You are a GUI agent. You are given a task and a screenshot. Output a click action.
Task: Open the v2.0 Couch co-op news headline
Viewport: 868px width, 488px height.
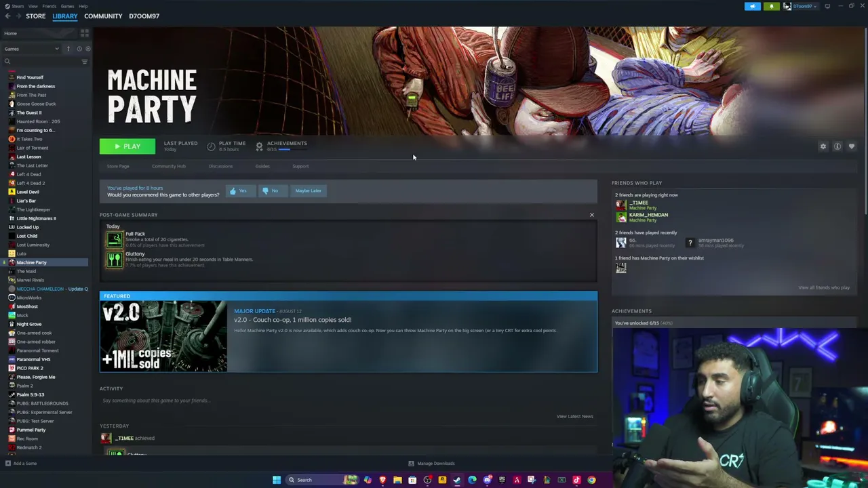coord(293,320)
